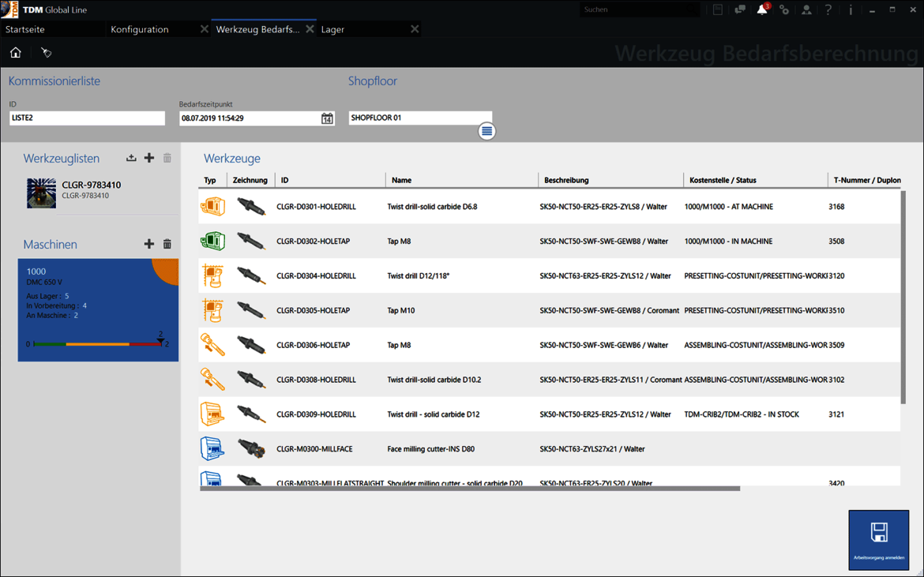Close the Werkzeug Bedarfs... tab
Image resolution: width=924 pixels, height=577 pixels.
[310, 29]
